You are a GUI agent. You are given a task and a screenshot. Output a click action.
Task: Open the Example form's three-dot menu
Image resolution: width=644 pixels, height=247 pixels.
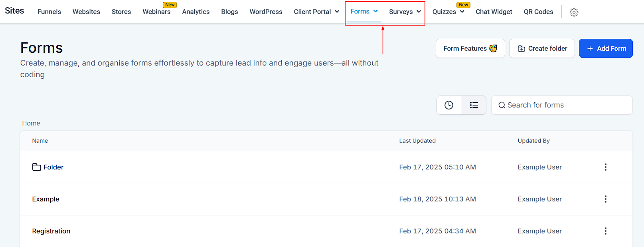click(x=605, y=199)
